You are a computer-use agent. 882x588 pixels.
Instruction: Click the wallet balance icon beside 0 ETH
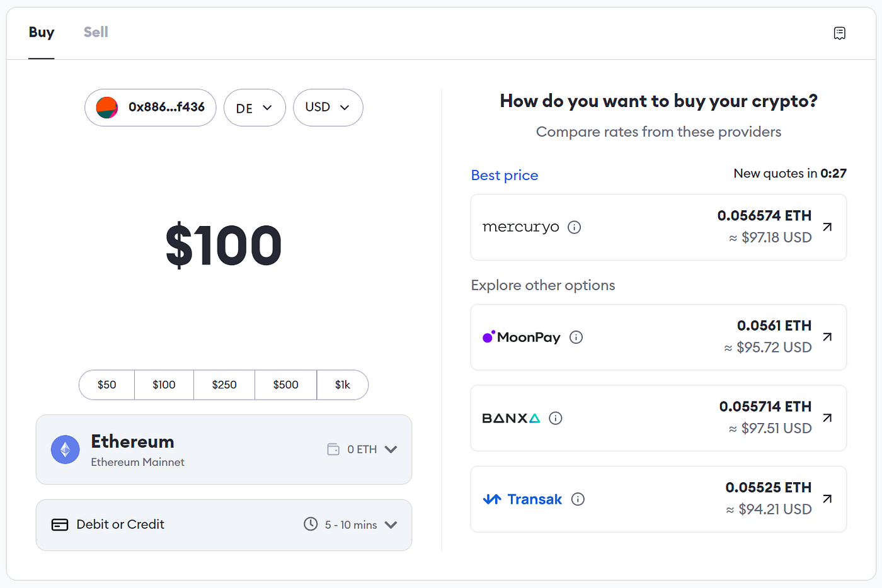click(x=333, y=449)
